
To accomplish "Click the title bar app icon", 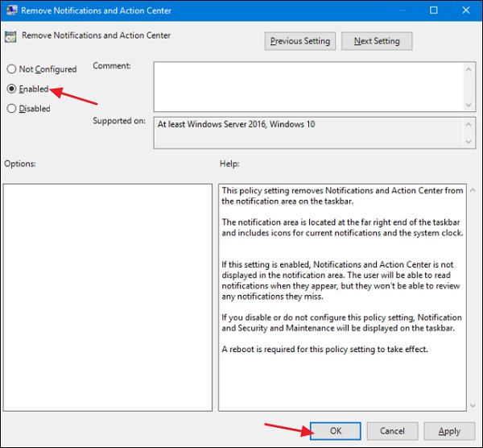I will coord(12,10).
